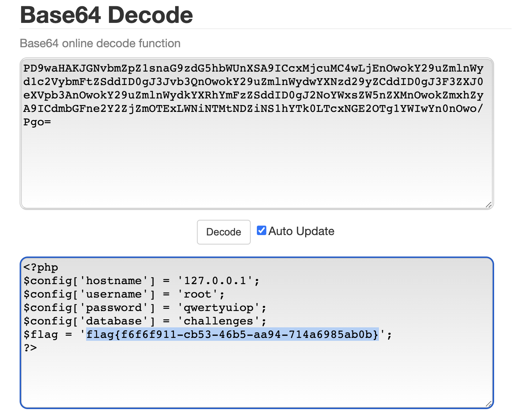Grab the output textarea resize handle
Screen dimensions: 521x420
(489, 404)
